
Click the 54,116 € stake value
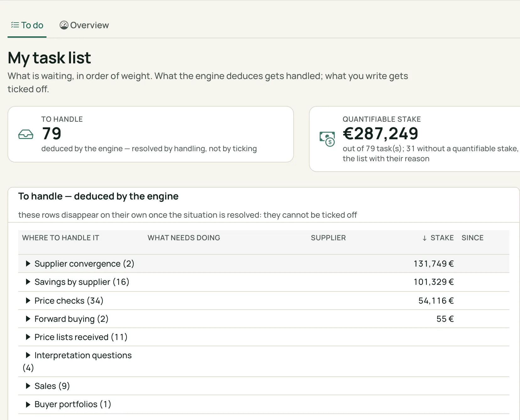click(436, 300)
